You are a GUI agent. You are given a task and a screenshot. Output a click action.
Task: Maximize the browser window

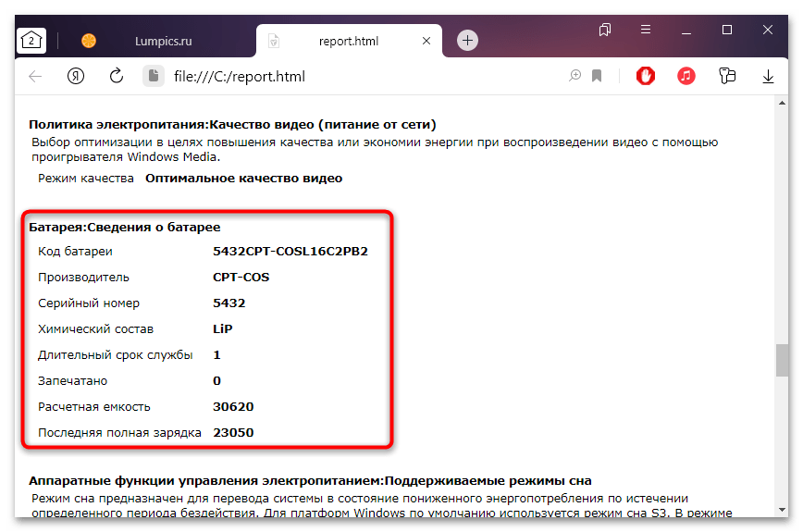click(x=727, y=30)
